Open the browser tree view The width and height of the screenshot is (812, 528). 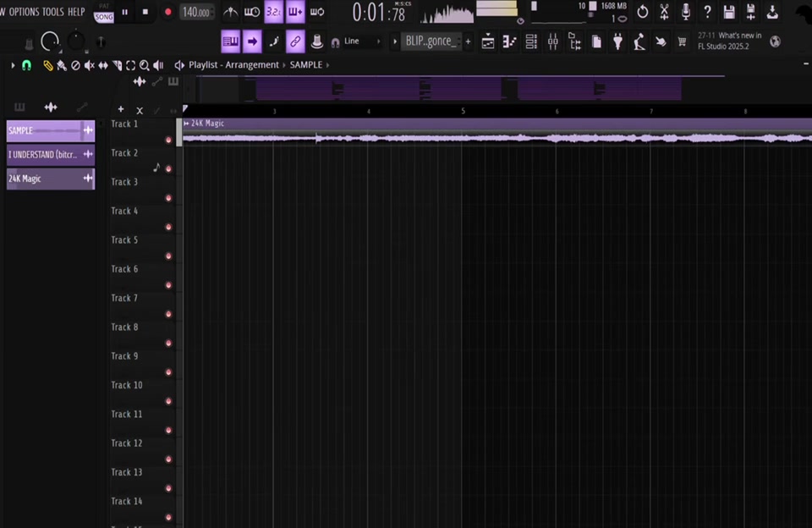click(x=575, y=42)
